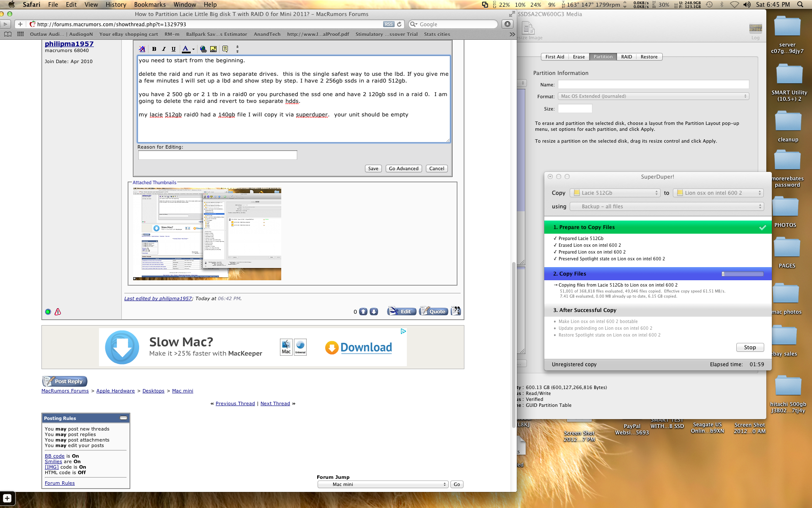Switch to the RAID tab
This screenshot has width=812, height=508.
(626, 57)
